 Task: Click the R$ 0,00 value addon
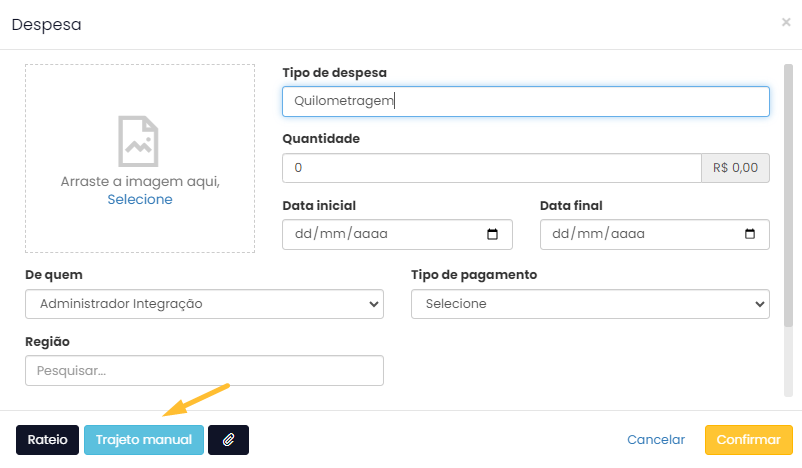(736, 168)
